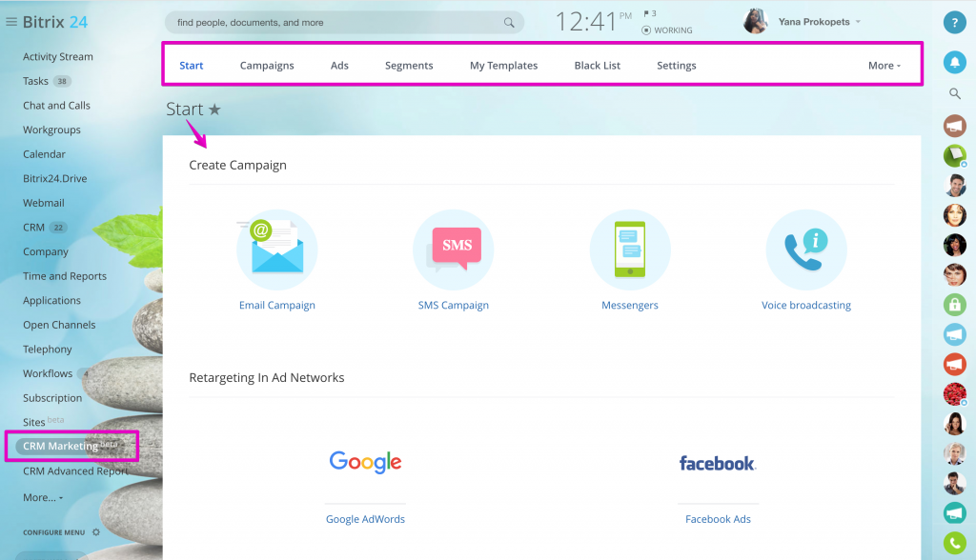Open notifications bell icon

tap(955, 62)
